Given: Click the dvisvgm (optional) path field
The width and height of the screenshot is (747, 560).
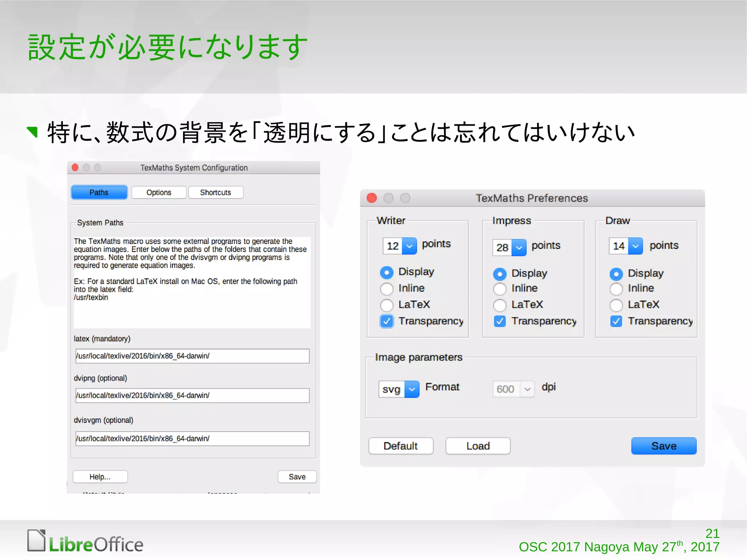Looking at the screenshot, I should (192, 438).
